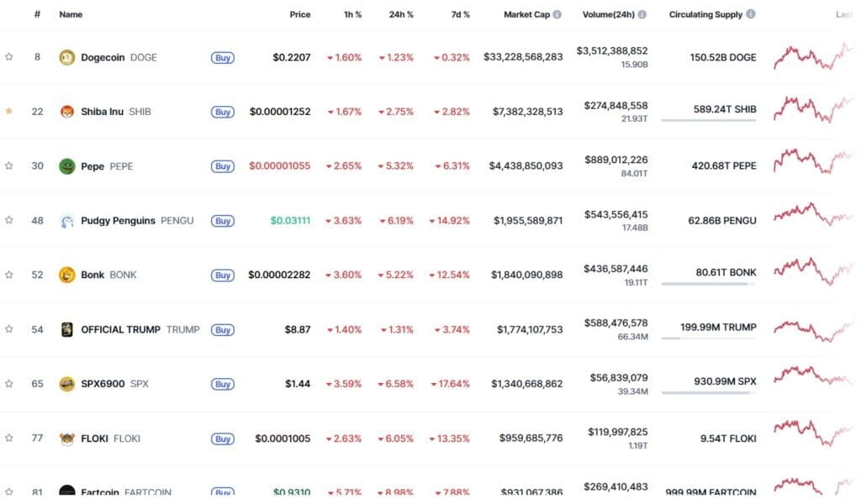Click the Pepe frog logo

tap(67, 166)
